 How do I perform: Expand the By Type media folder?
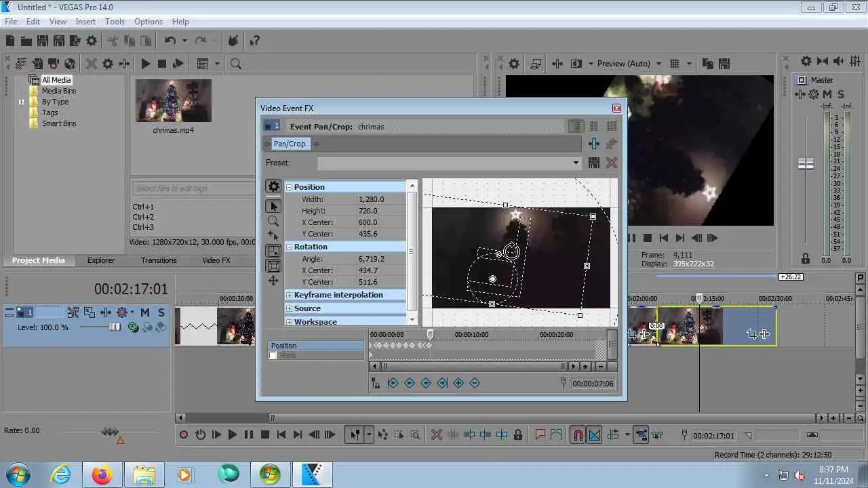tap(21, 102)
